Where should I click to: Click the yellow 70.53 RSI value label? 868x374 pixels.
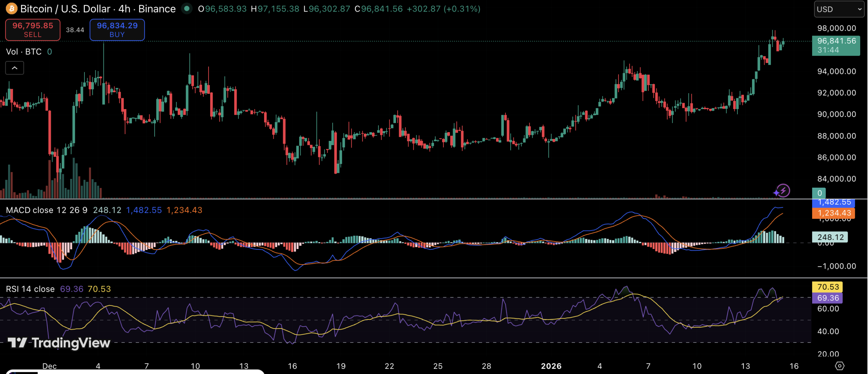point(827,287)
